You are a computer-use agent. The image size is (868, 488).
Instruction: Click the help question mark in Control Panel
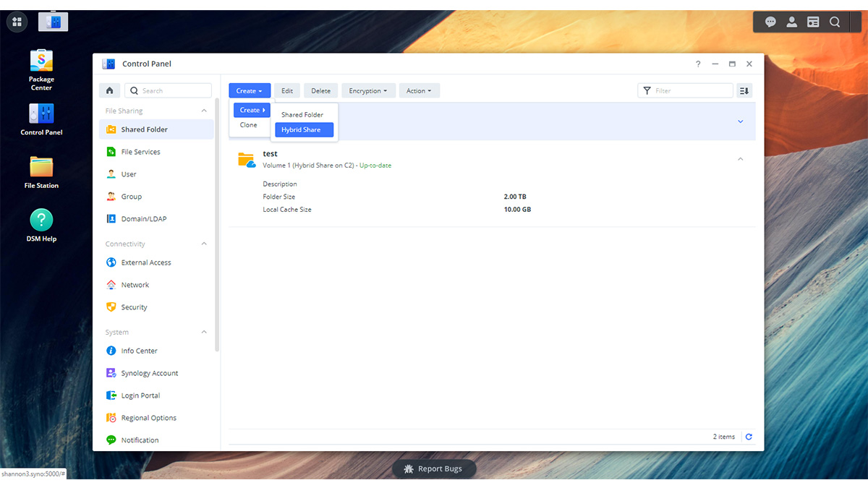[698, 64]
